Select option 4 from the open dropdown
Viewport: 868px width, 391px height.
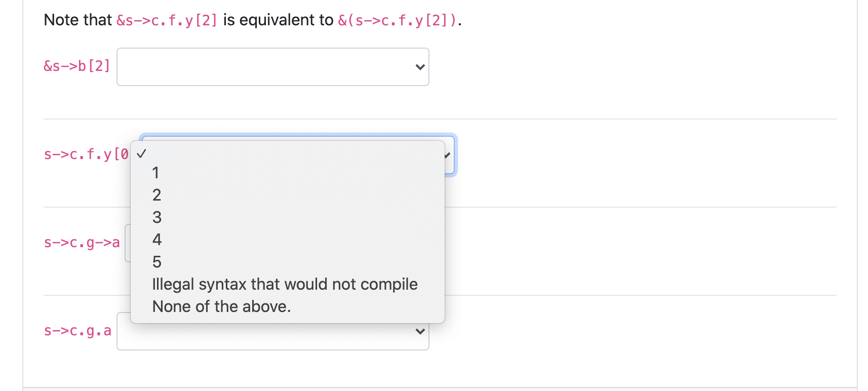coord(156,240)
